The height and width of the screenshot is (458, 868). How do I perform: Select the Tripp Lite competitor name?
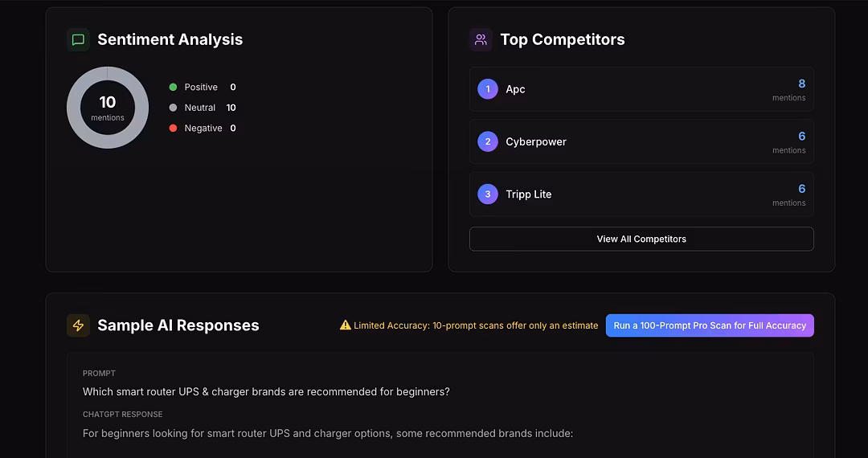529,194
